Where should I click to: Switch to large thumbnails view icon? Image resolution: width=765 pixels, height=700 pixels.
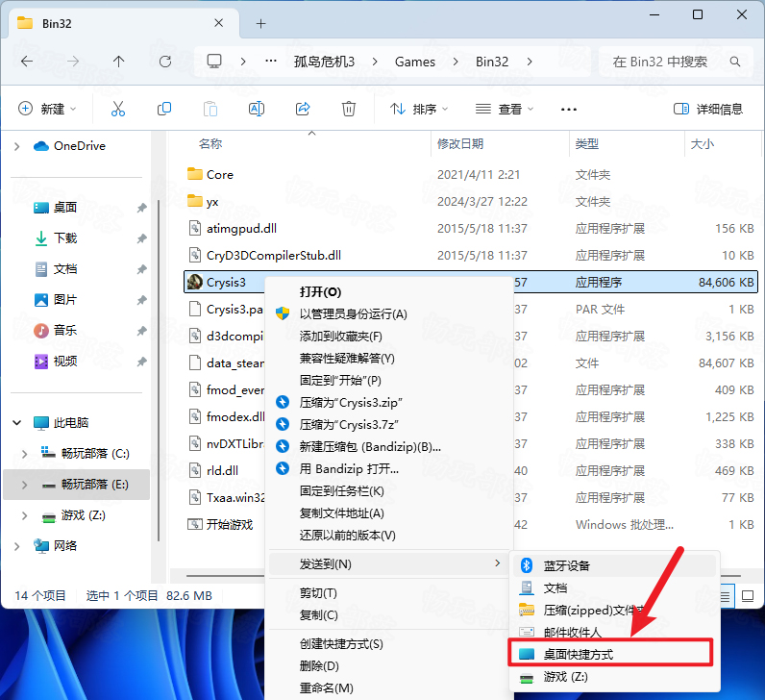click(x=748, y=596)
